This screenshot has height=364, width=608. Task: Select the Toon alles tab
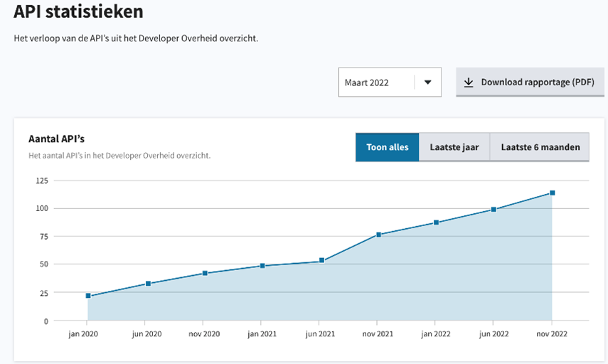pyautogui.click(x=388, y=147)
